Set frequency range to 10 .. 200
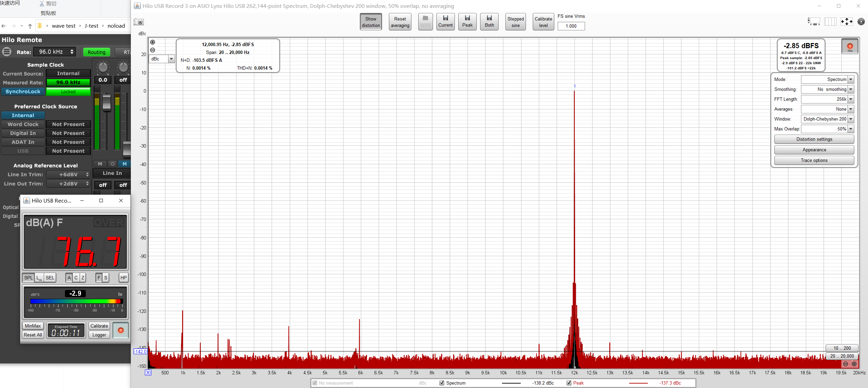The height and width of the screenshot is (388, 868). pos(842,348)
